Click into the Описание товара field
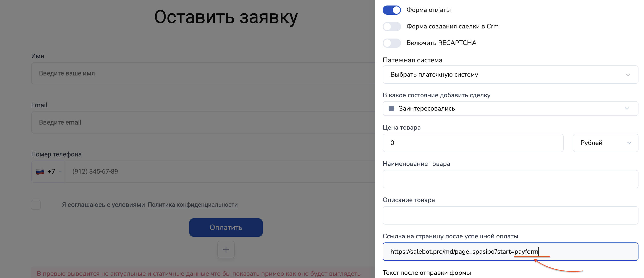 click(510, 215)
